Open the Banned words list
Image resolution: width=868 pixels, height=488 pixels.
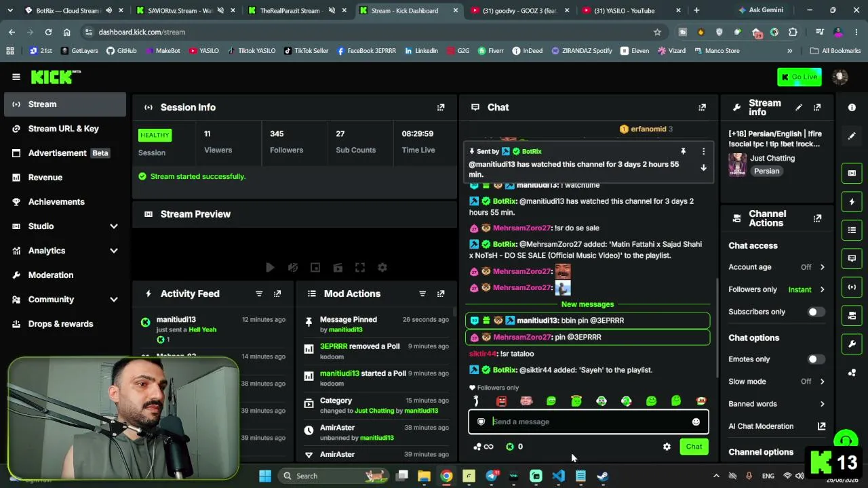(776, 404)
